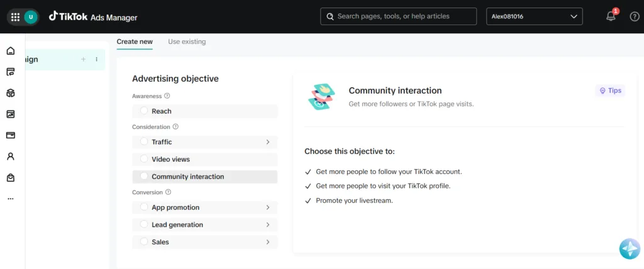Image resolution: width=644 pixels, height=269 pixels.
Task: Switch to the Use existing tab
Action: coord(187,41)
